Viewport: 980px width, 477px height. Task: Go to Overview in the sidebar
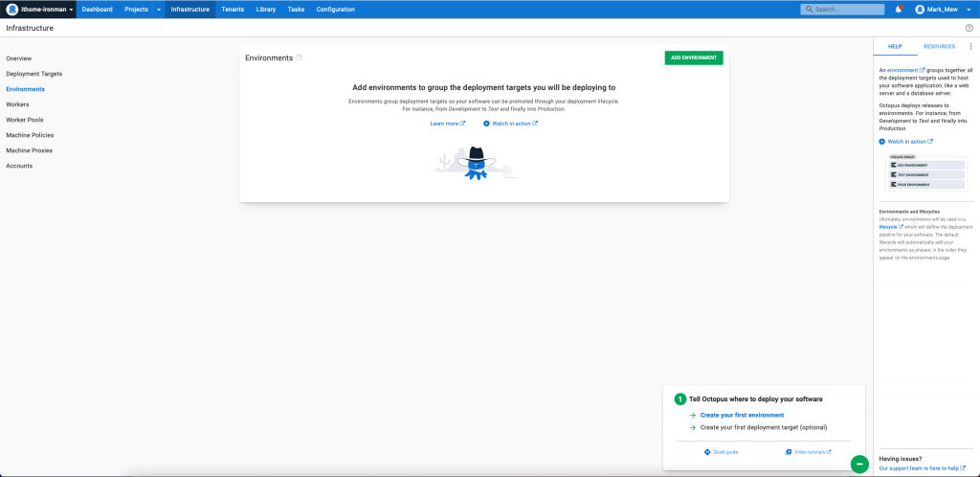(x=19, y=58)
